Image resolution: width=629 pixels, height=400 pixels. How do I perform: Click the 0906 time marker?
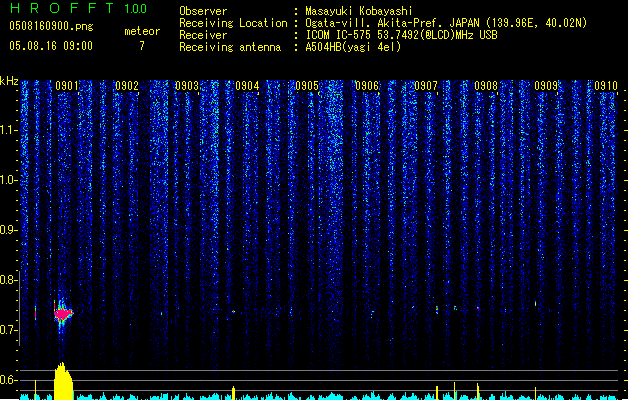tap(367, 86)
